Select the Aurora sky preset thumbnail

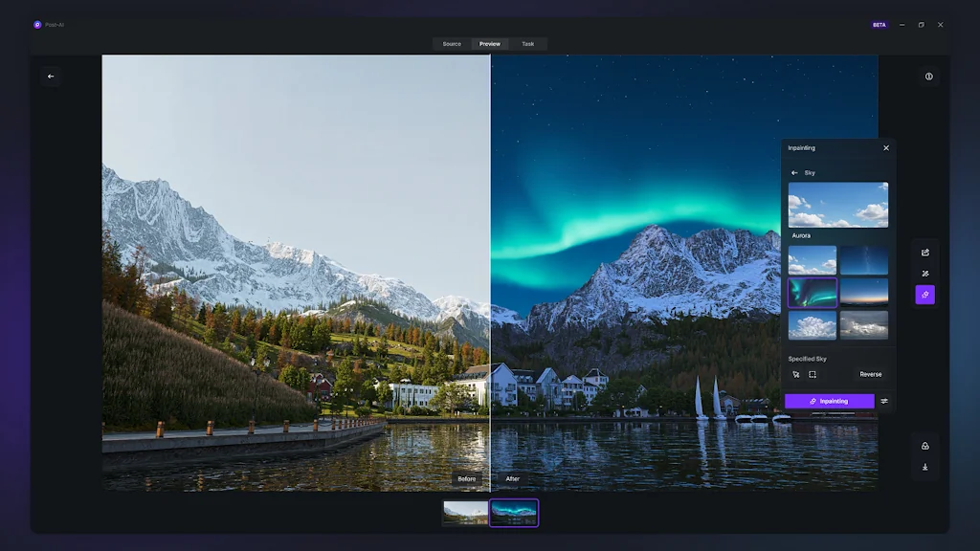[813, 293]
